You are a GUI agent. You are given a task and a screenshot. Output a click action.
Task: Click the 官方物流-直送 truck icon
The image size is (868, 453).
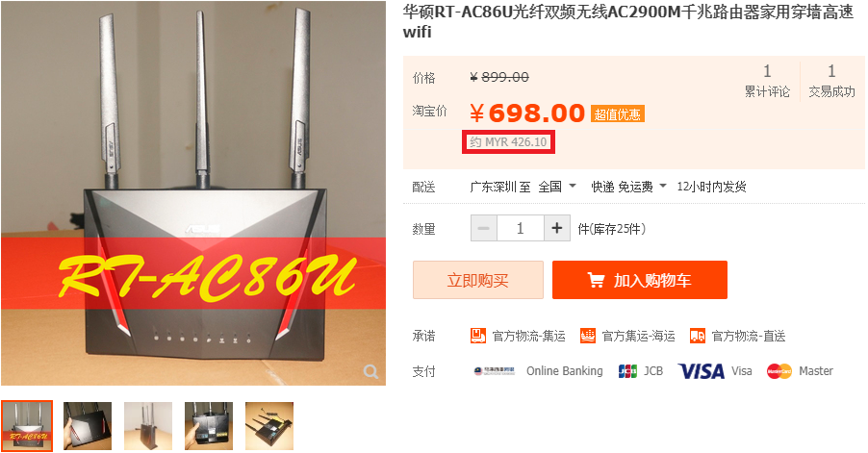pos(698,336)
